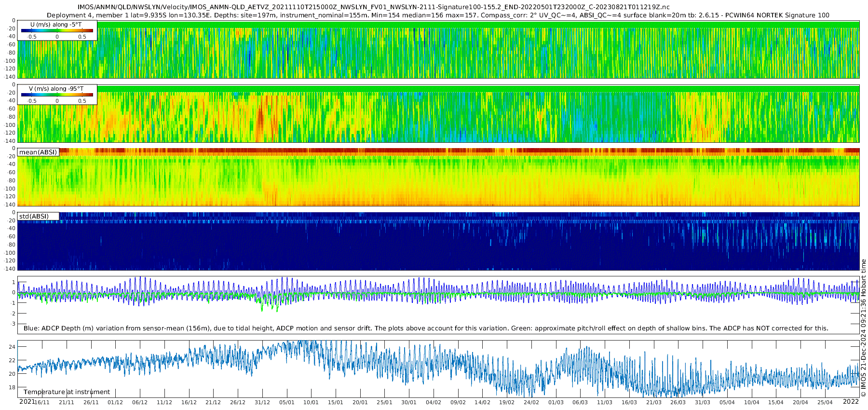Click the Deployment 4 metadata line

coord(438,15)
